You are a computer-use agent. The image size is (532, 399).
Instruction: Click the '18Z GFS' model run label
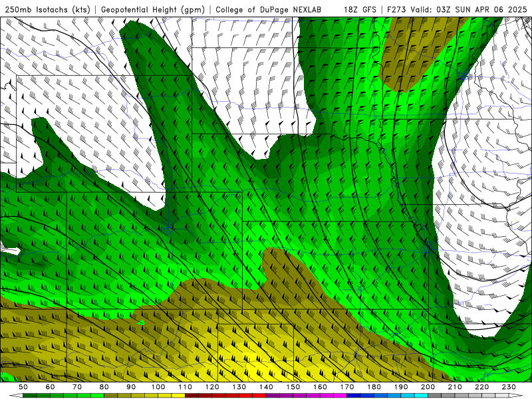pos(360,10)
